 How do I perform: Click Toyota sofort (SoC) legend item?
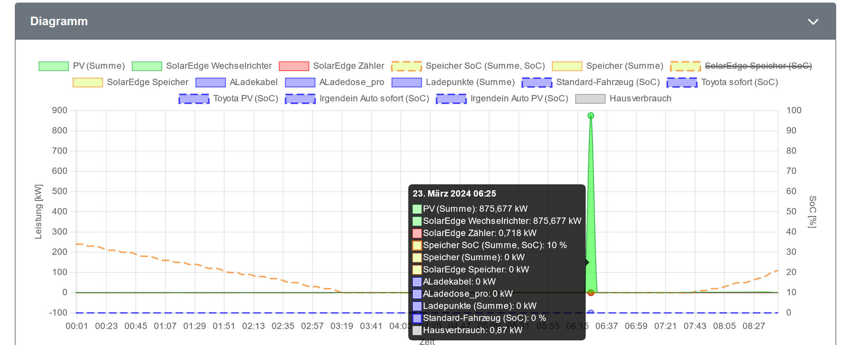click(723, 82)
